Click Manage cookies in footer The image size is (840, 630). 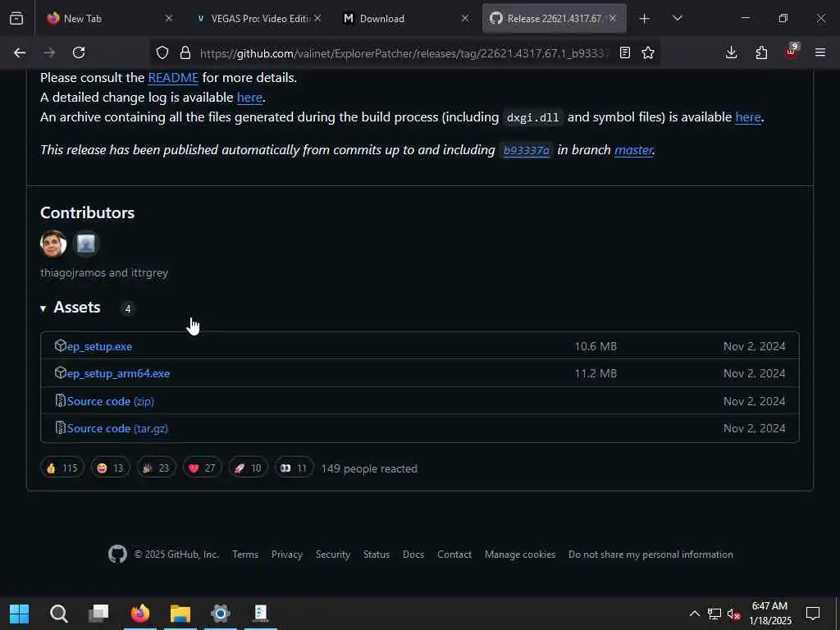coord(520,555)
